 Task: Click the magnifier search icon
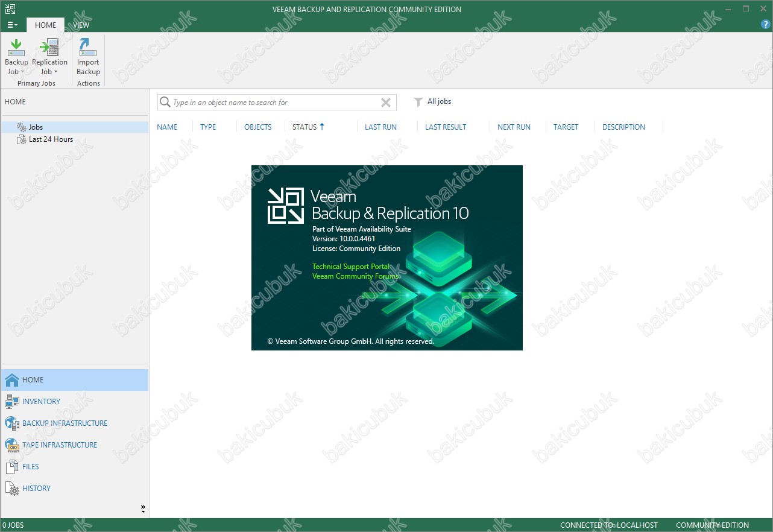(165, 103)
